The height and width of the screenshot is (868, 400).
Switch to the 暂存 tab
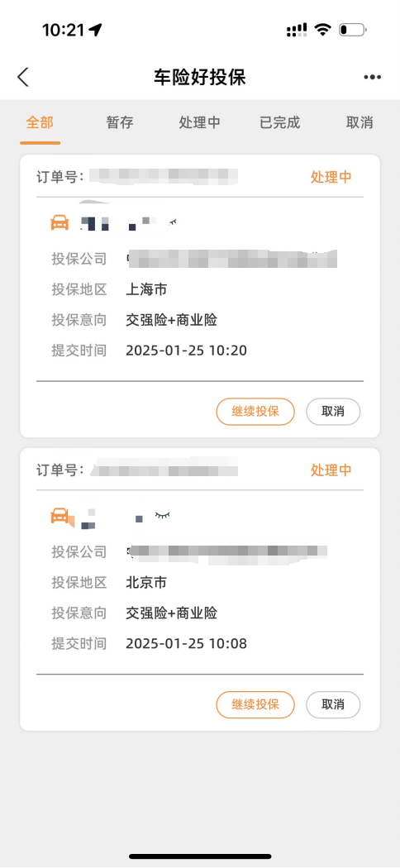click(120, 122)
